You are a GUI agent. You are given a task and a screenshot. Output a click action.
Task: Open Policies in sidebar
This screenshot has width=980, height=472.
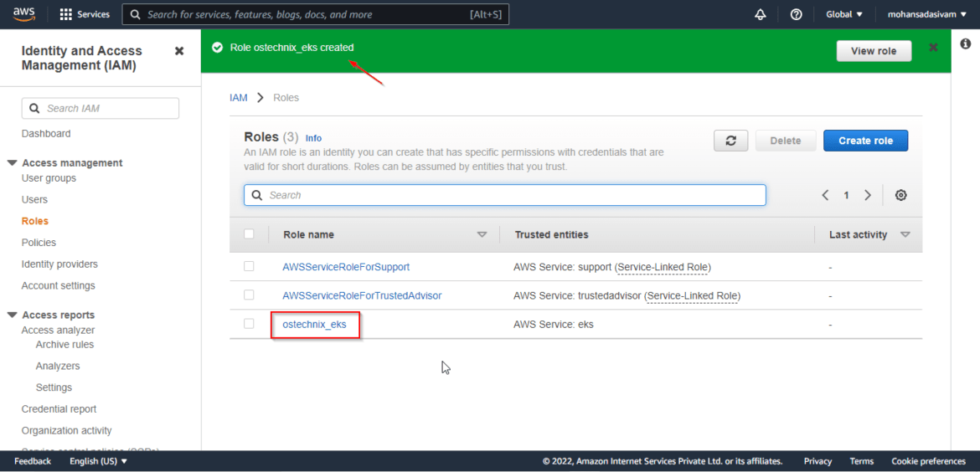pyautogui.click(x=39, y=242)
